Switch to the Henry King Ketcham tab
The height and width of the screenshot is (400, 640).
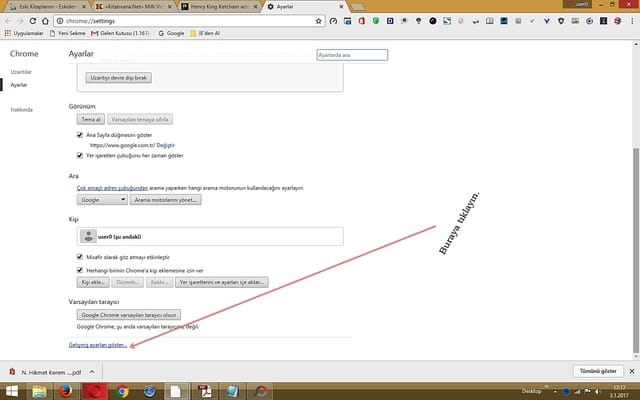(x=219, y=7)
